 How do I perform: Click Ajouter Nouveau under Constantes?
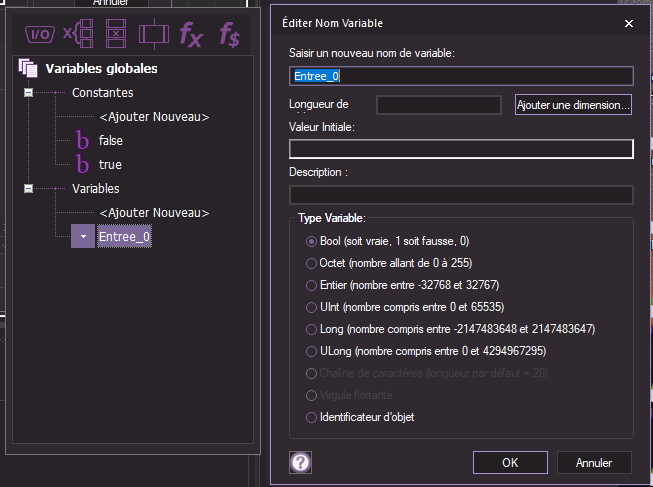point(154,117)
